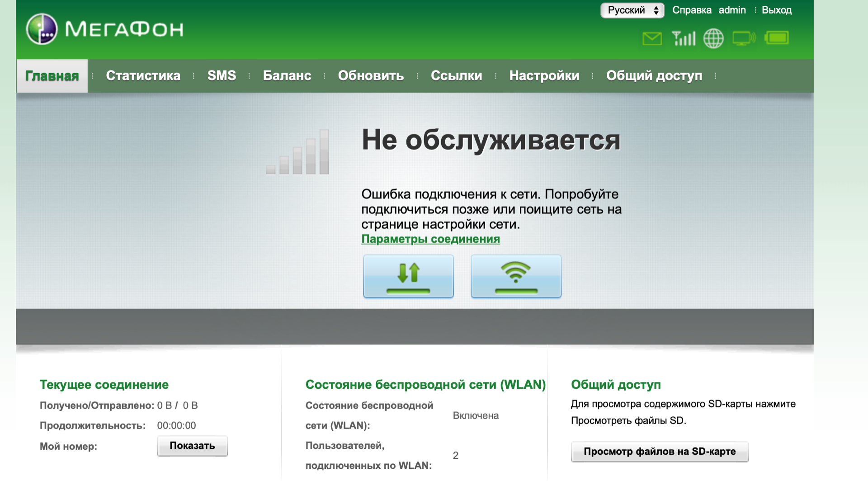The width and height of the screenshot is (868, 504).
Task: Toggle the mobile data connection arrows button
Action: tap(408, 276)
